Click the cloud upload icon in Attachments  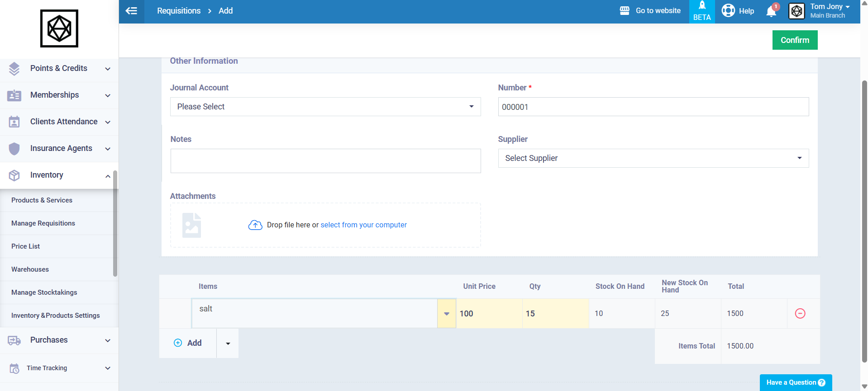tap(255, 225)
